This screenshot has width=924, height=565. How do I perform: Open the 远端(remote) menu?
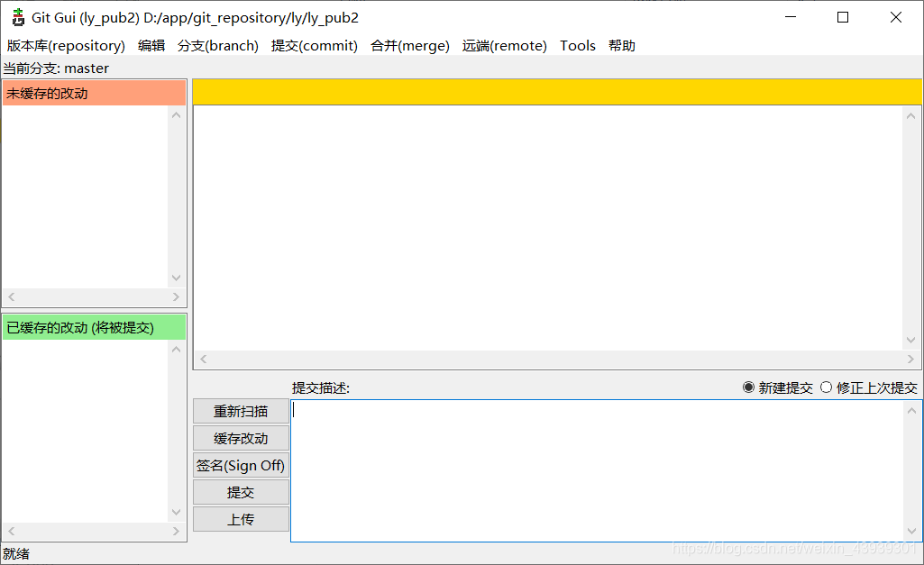(x=504, y=45)
